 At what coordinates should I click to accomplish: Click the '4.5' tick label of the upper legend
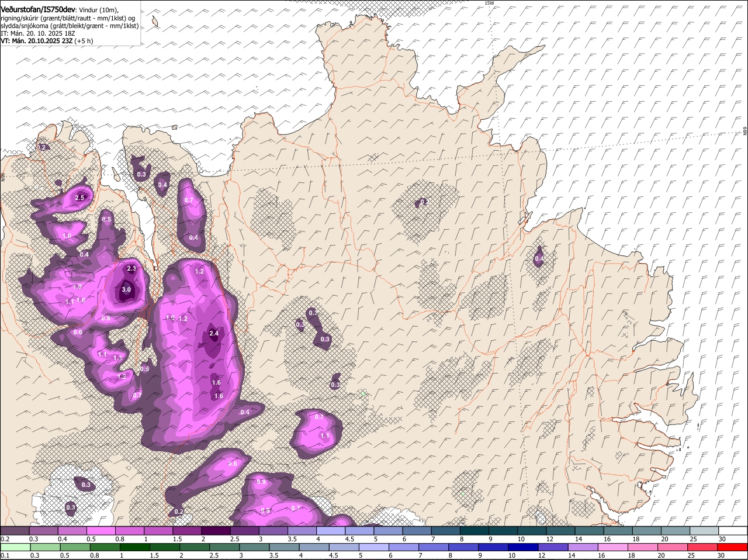pos(350,539)
